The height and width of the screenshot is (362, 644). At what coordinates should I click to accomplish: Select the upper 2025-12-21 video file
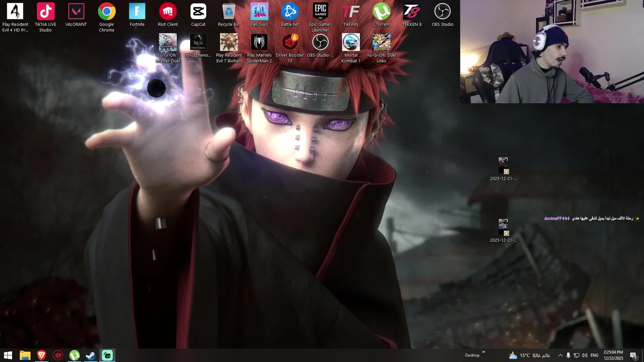[503, 169]
